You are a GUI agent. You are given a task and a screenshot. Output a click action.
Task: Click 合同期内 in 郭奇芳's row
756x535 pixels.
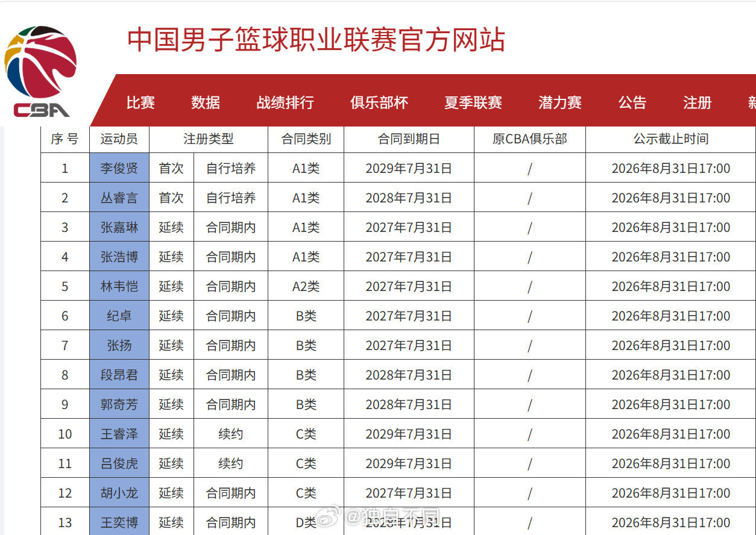coord(231,404)
